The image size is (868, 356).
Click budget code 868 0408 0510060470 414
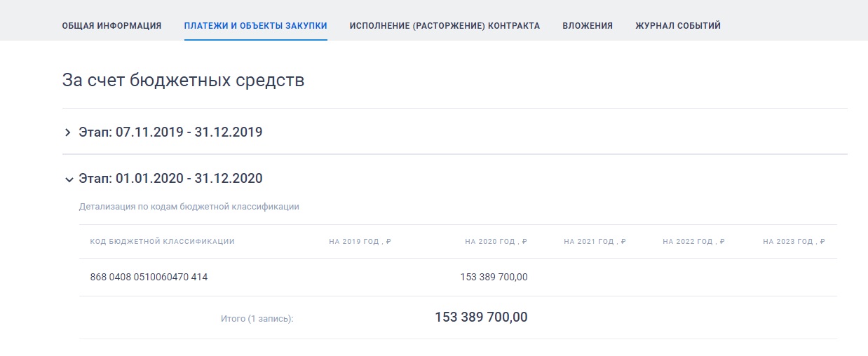(x=149, y=277)
